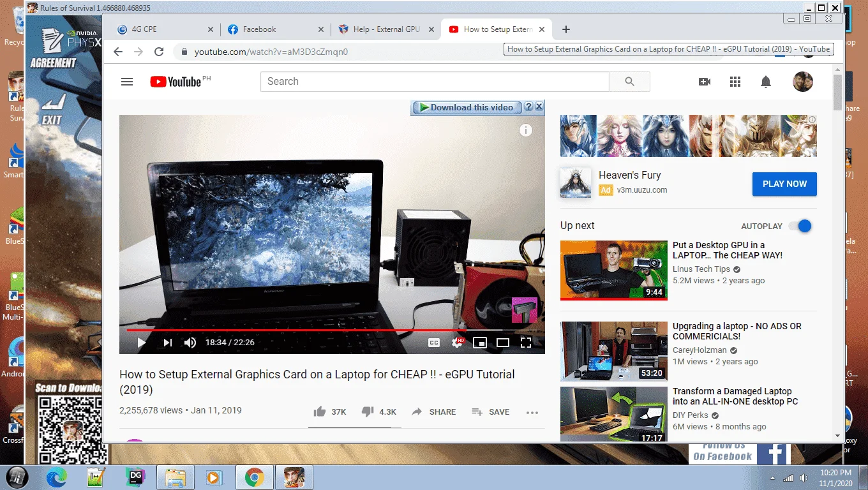The width and height of the screenshot is (868, 490).
Task: Close the Facebook tab
Action: 322,29
